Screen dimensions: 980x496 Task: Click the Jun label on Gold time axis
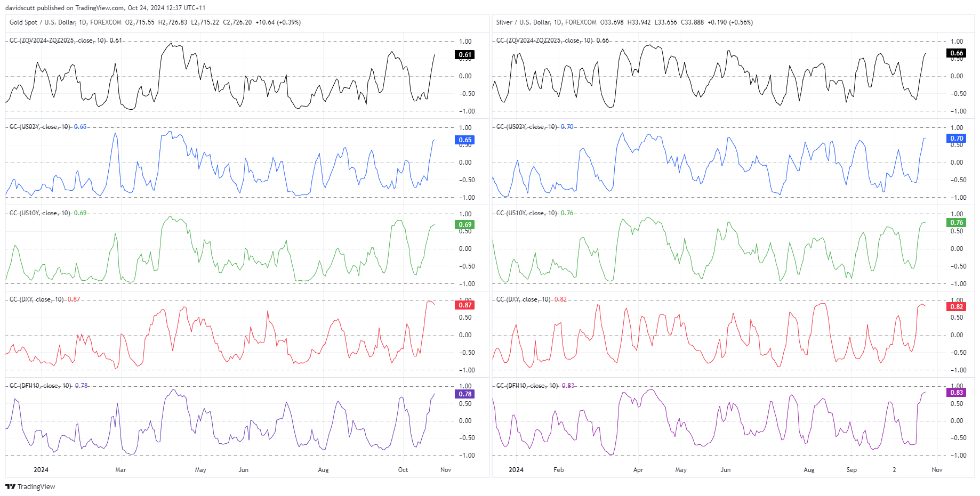tap(243, 470)
